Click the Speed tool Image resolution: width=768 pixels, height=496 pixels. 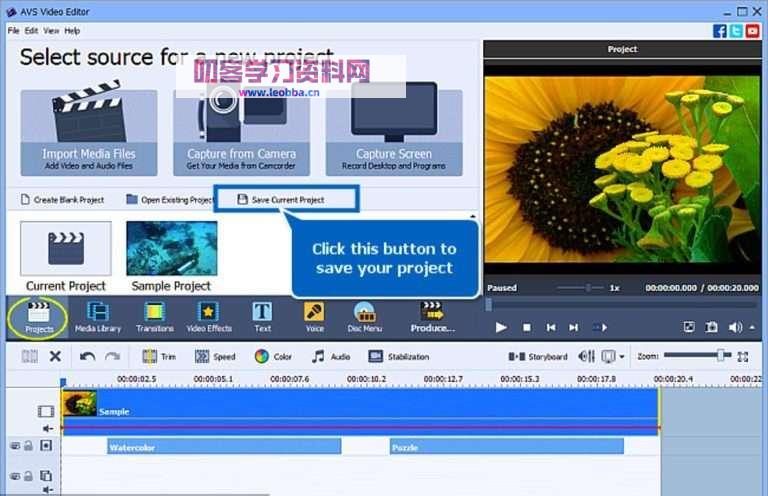click(215, 356)
